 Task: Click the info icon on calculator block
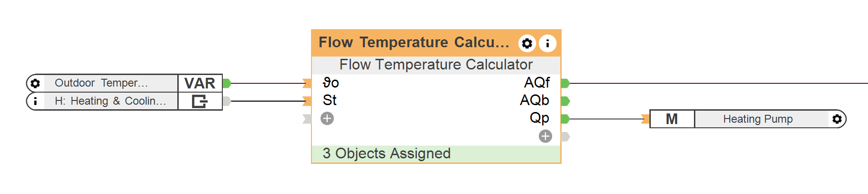[548, 44]
